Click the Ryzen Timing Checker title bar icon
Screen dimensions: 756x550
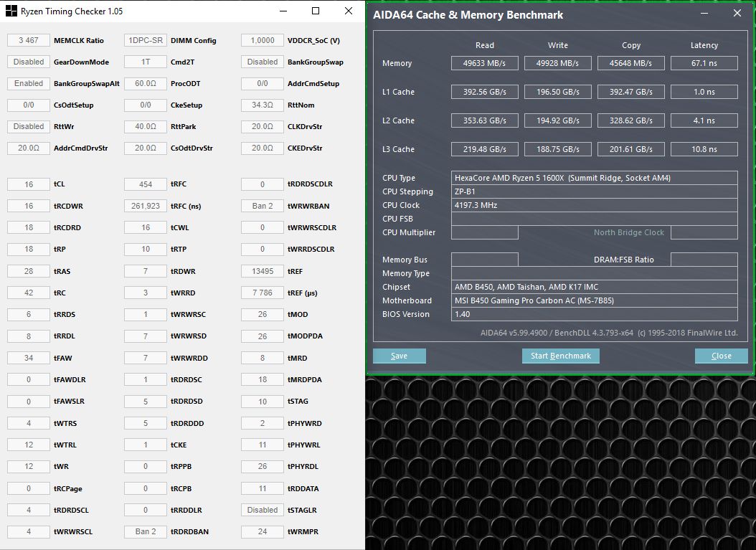pos(11,11)
